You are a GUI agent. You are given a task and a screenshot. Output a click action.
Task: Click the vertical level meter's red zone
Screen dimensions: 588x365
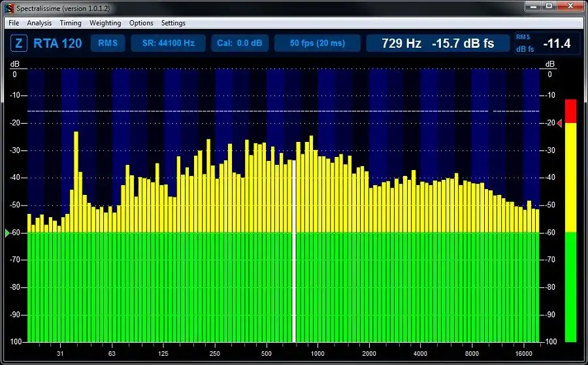tap(570, 111)
